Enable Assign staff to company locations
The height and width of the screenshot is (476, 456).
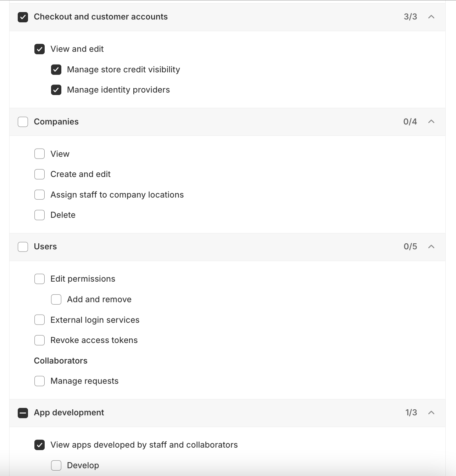[40, 195]
